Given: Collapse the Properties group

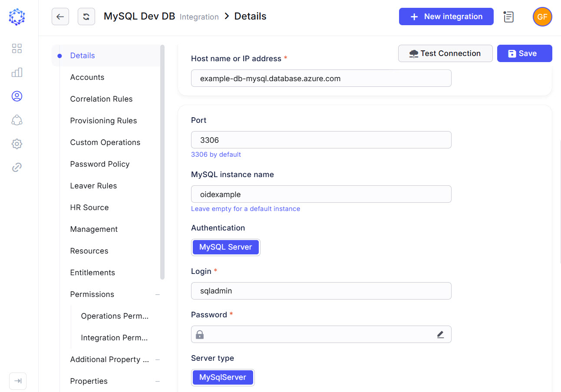Looking at the screenshot, I should click(158, 381).
